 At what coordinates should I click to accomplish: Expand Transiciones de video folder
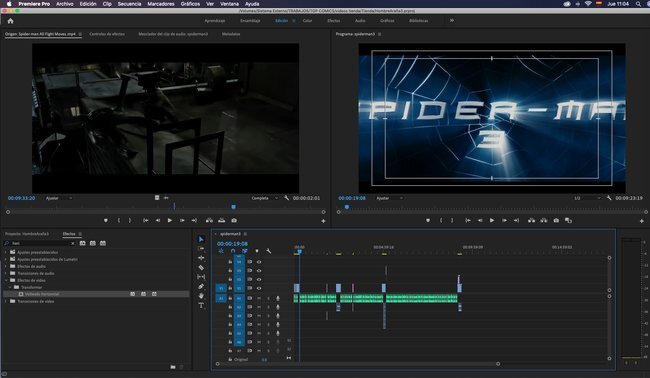(x=6, y=301)
